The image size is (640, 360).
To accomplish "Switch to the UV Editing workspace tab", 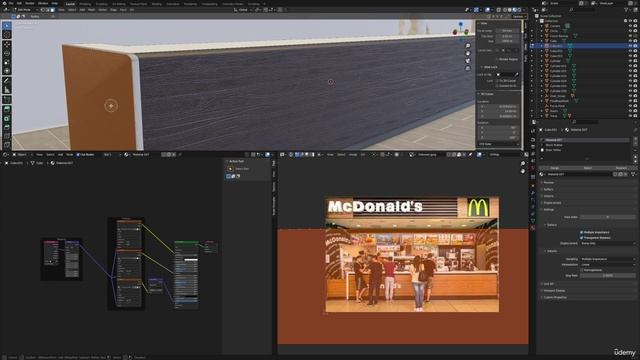I will click(x=119, y=4).
